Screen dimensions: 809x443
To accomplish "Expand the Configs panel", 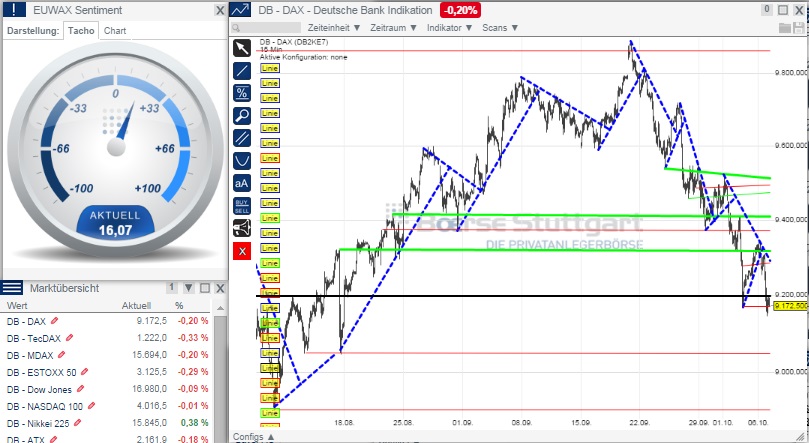I will tap(253, 437).
